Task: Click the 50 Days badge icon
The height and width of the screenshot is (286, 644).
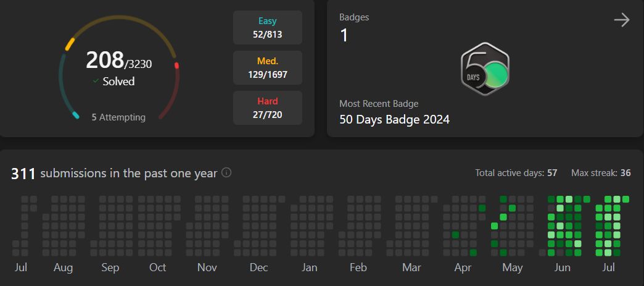Action: [x=485, y=69]
